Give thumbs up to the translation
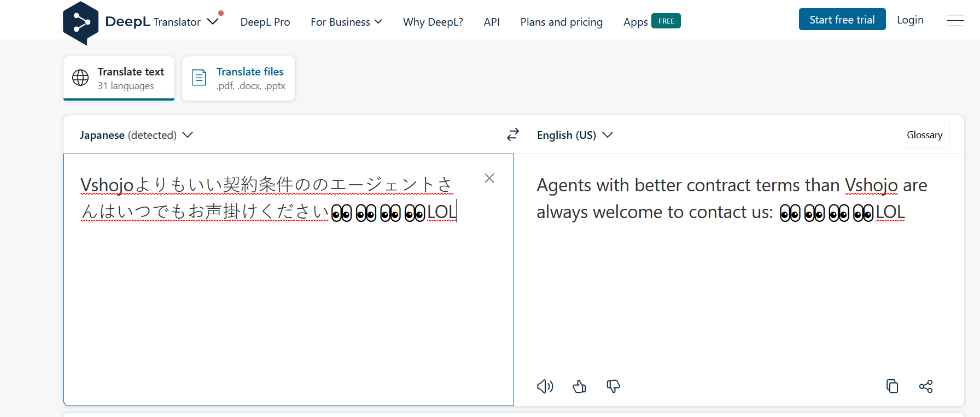 pos(579,386)
